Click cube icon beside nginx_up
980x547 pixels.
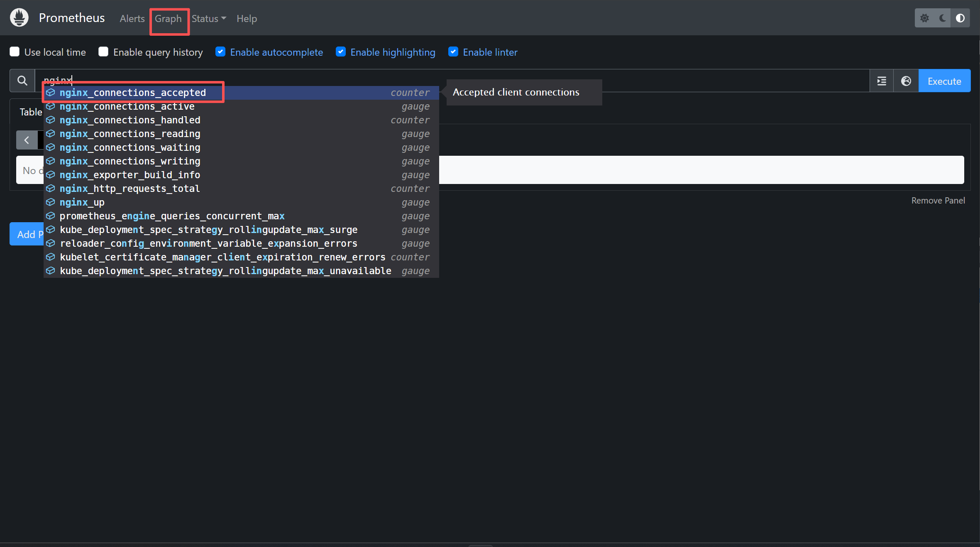50,202
